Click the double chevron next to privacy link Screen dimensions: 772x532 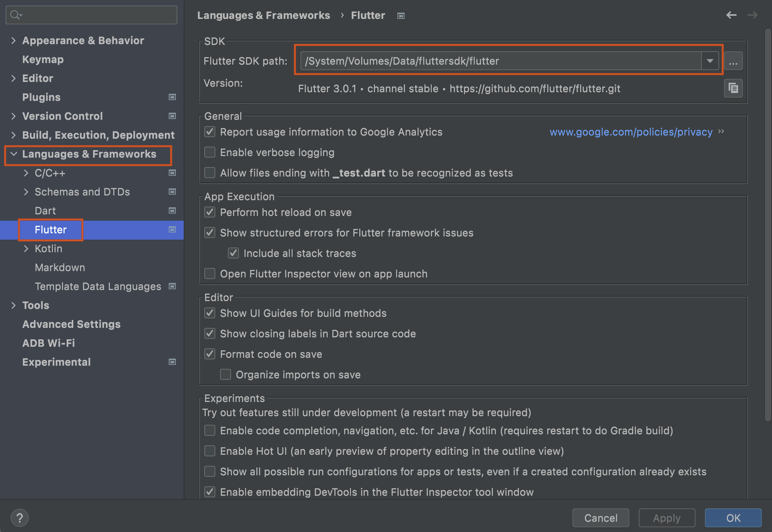(721, 131)
